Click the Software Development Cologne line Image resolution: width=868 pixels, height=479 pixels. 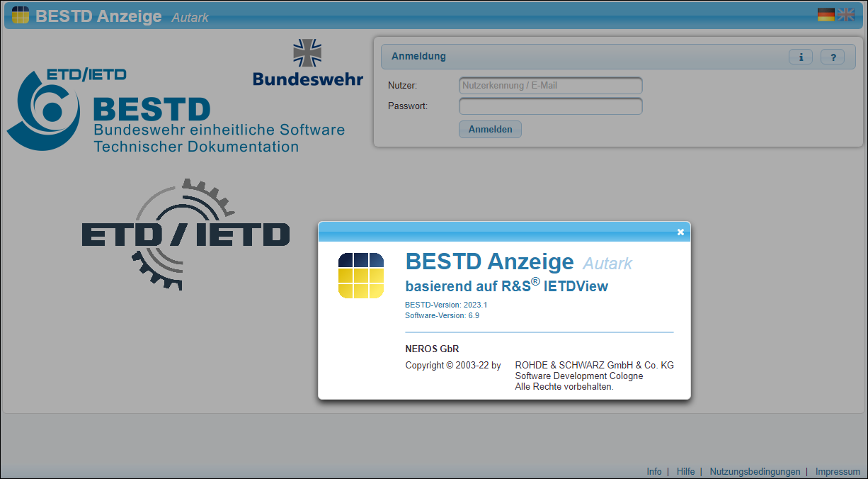pos(578,376)
